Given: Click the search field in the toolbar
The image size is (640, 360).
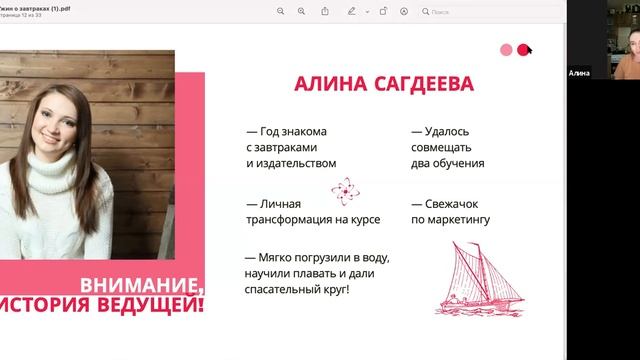Looking at the screenshot, I should 490,12.
